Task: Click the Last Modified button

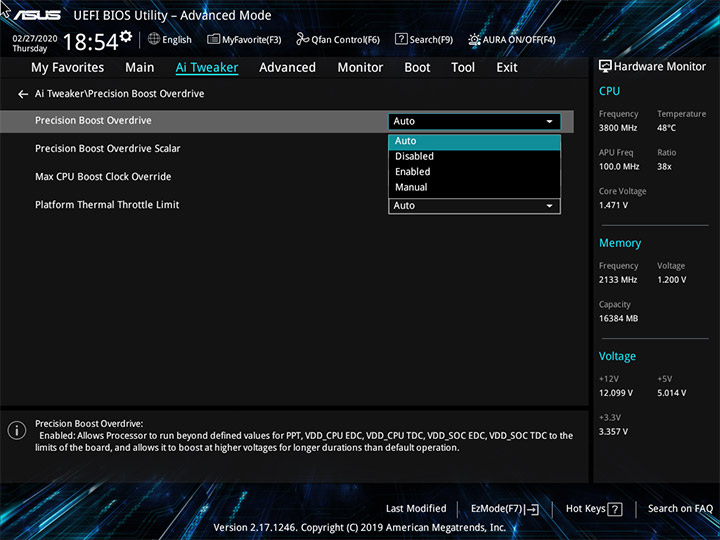Action: 416,509
